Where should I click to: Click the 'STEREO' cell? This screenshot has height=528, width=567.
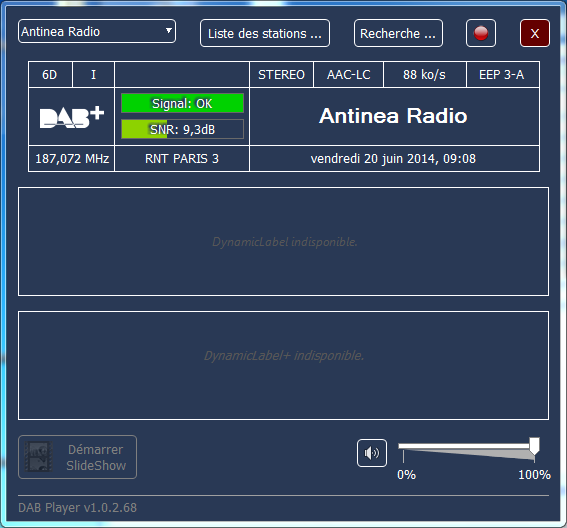click(x=281, y=74)
